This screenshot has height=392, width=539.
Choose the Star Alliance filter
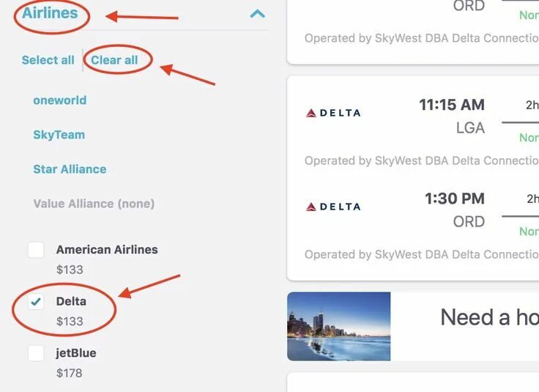70,169
